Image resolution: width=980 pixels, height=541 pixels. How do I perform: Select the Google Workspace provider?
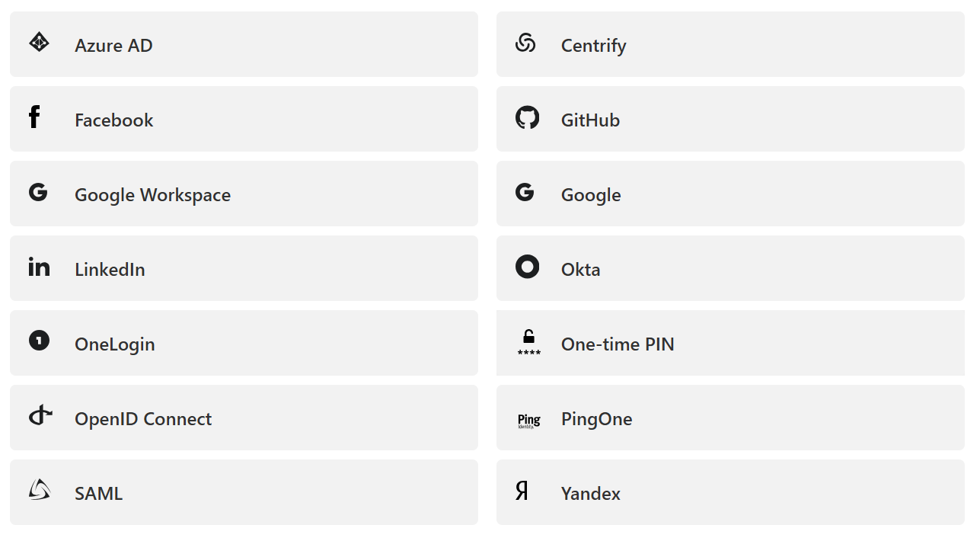[x=152, y=195]
